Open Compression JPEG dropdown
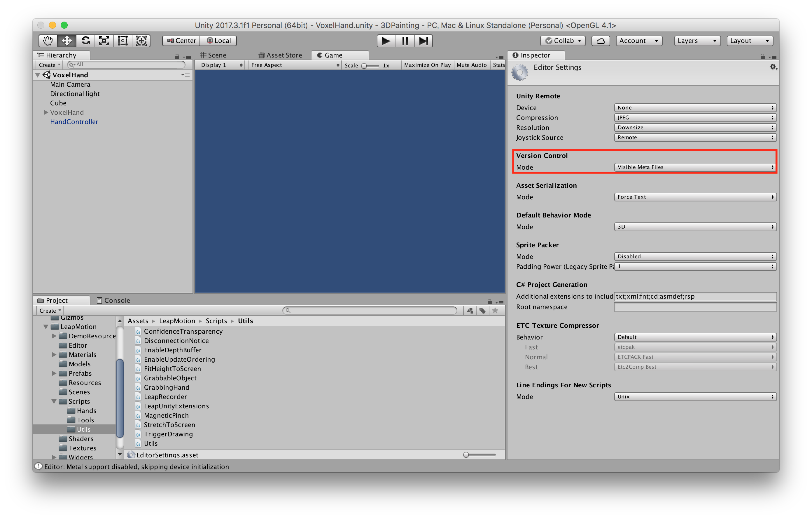 tap(695, 117)
